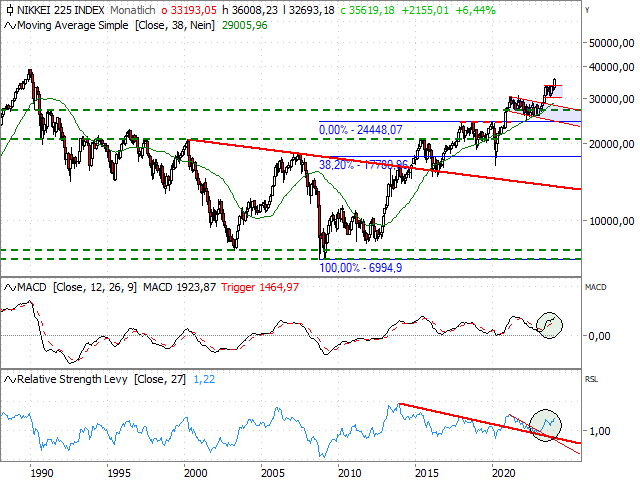Click the MACD value 1923,87
This screenshot has height=480, width=640.
point(179,287)
